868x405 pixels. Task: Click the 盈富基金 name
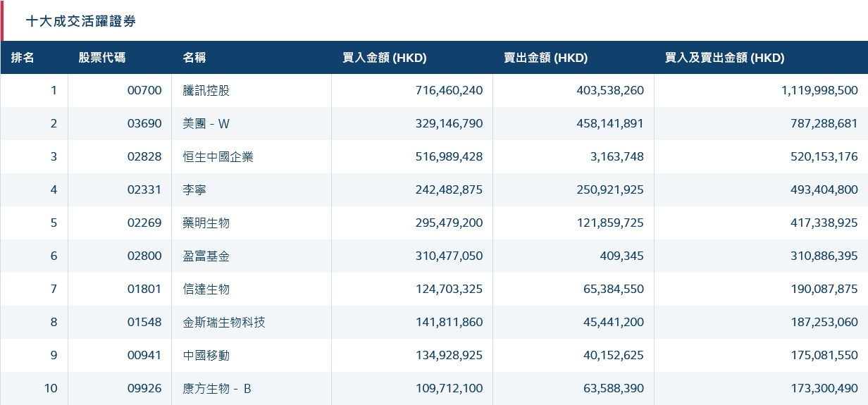point(206,256)
